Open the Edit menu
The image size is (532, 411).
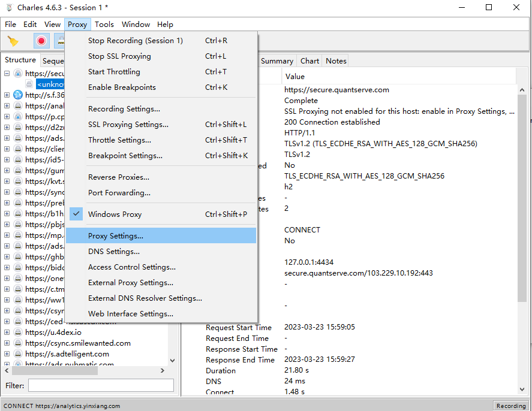pyautogui.click(x=30, y=25)
